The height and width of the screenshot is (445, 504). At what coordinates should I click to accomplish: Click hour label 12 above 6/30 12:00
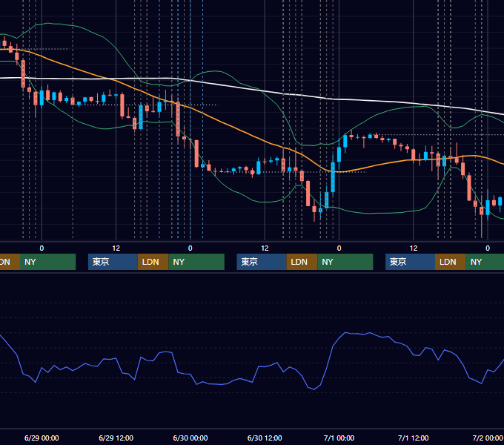tap(265, 248)
